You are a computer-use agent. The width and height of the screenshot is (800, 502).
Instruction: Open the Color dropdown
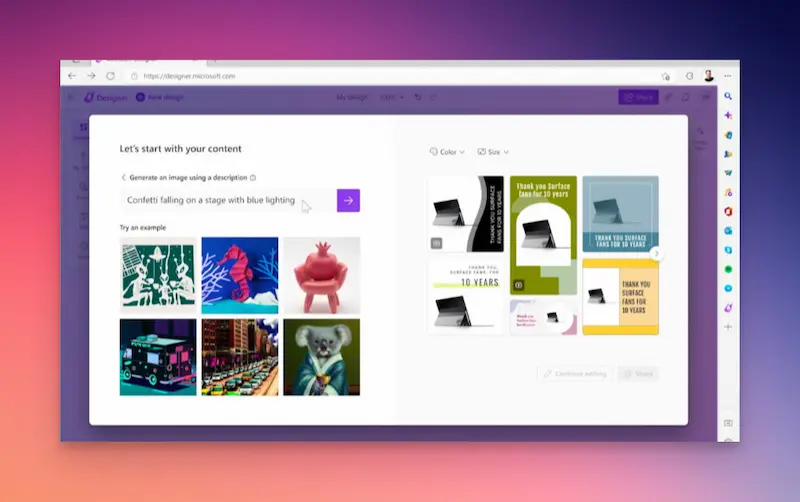pos(447,152)
